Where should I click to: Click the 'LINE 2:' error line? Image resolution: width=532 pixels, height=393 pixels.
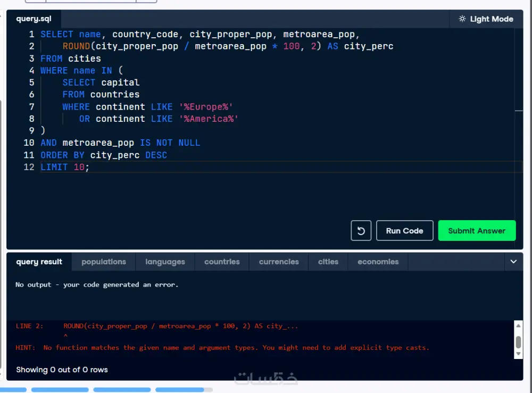point(157,326)
